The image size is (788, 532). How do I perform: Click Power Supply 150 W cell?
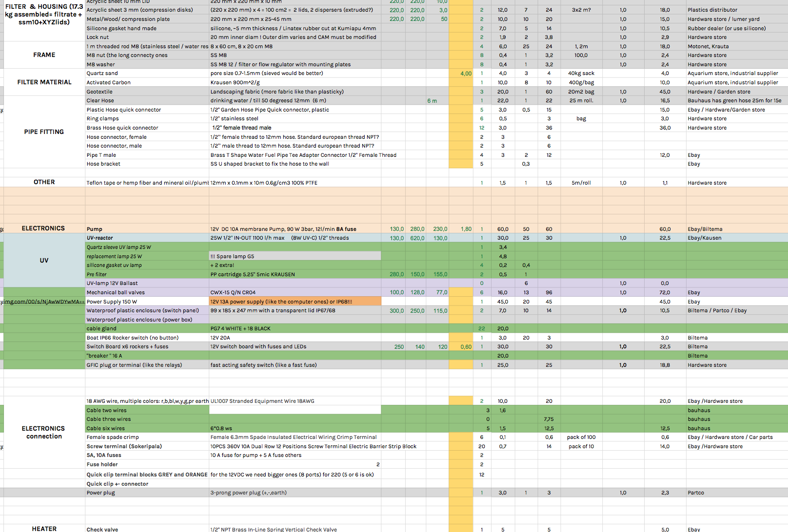click(x=147, y=302)
